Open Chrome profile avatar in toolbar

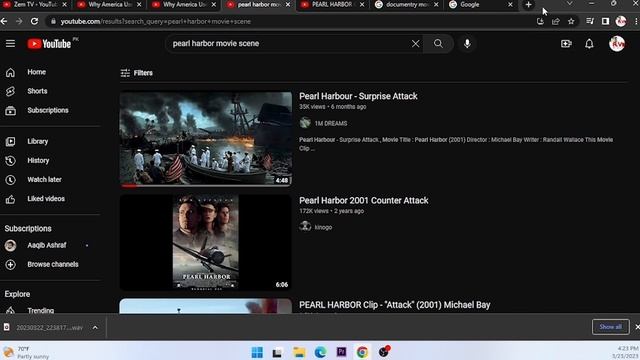pyautogui.click(x=621, y=21)
